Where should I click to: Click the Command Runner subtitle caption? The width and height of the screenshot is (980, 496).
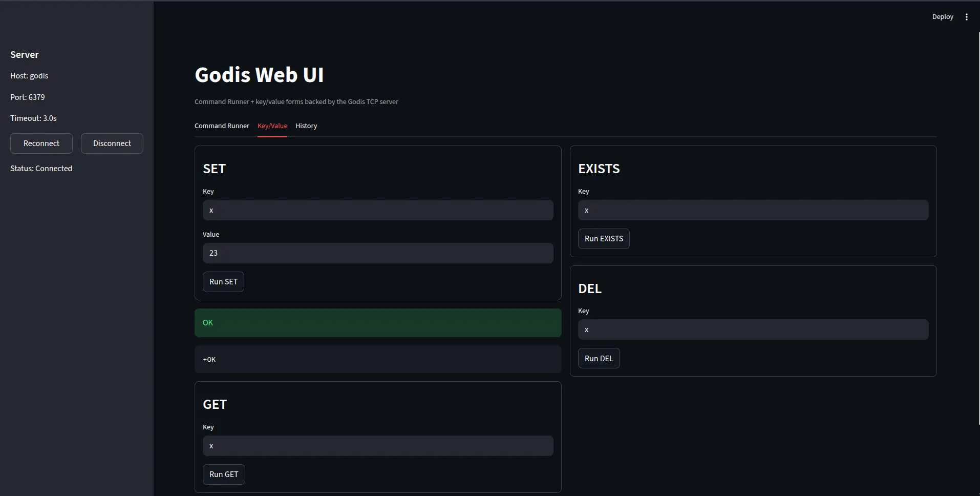point(296,102)
